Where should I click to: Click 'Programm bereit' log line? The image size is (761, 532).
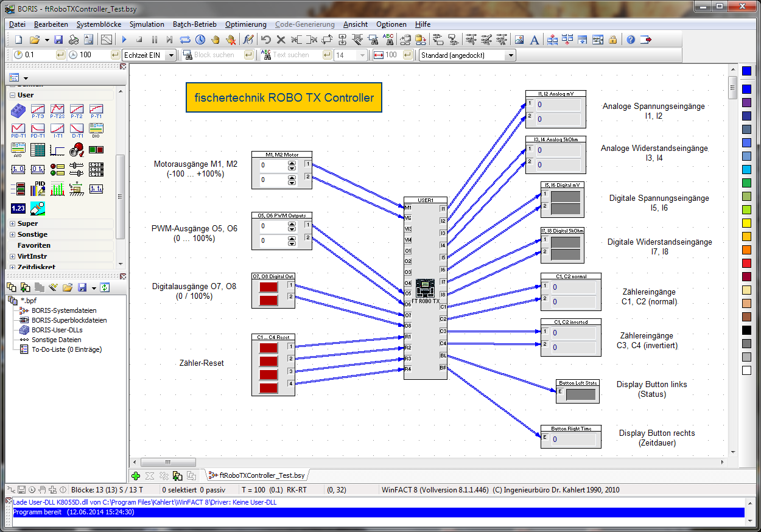click(x=378, y=513)
